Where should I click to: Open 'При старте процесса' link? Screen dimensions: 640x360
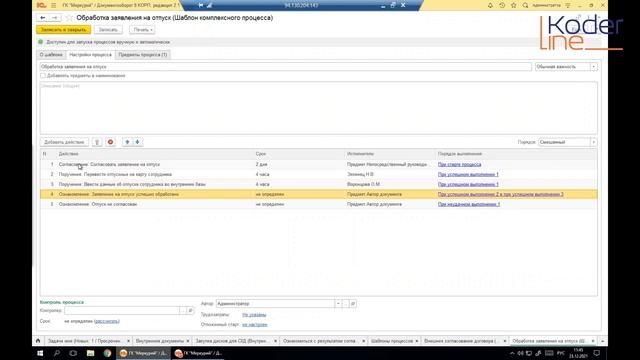tap(459, 164)
